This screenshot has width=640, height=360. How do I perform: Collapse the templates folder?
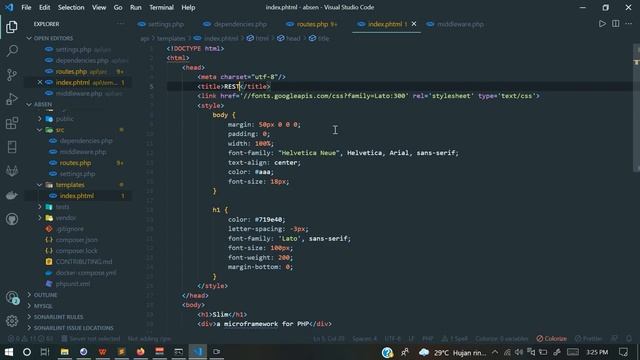70,185
